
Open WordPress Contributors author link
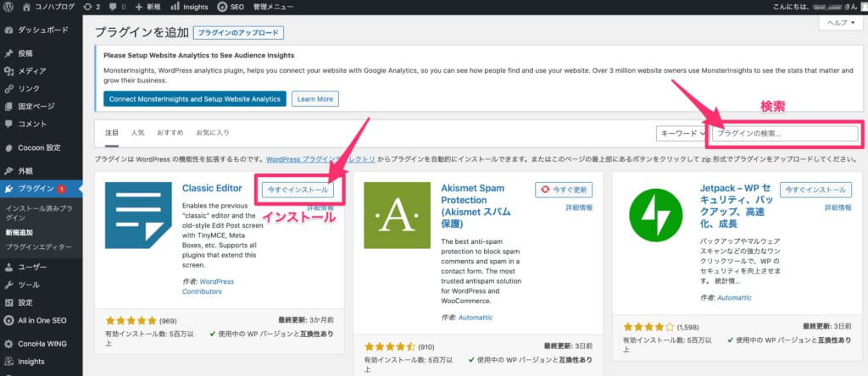209,286
